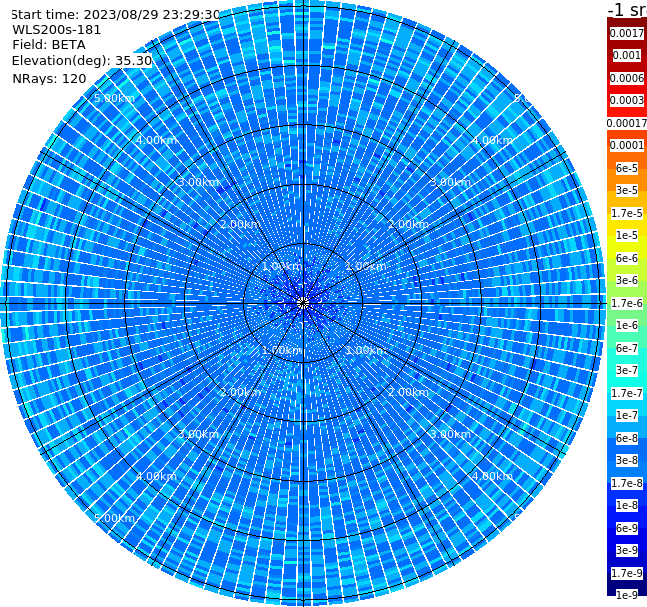Click the southwest 4.00km range label
The width and height of the screenshot is (647, 607).
coord(156,476)
